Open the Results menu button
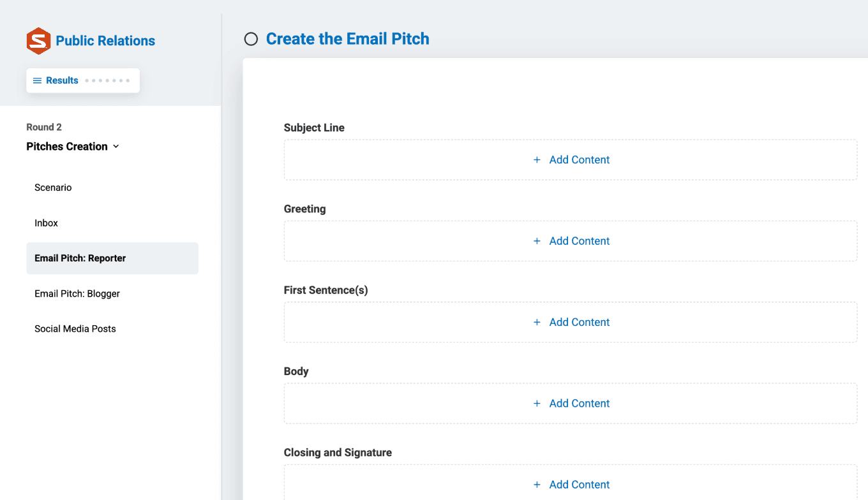The width and height of the screenshot is (868, 500). pyautogui.click(x=62, y=80)
